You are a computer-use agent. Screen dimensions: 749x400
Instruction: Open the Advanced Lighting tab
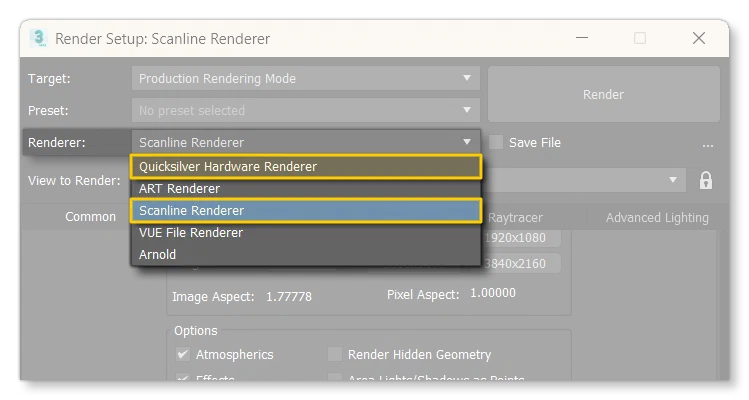[x=657, y=217]
